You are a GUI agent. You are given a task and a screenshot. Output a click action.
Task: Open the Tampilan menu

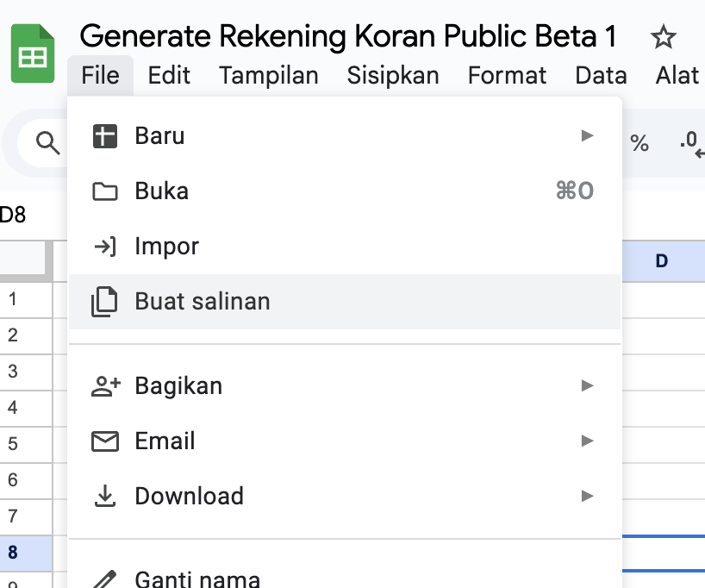[269, 75]
